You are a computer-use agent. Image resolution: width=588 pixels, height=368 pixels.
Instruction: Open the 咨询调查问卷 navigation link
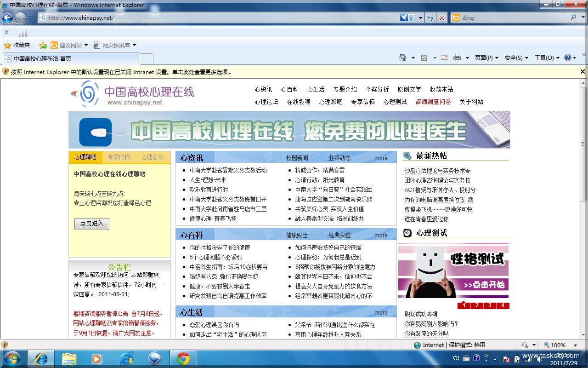(x=433, y=102)
